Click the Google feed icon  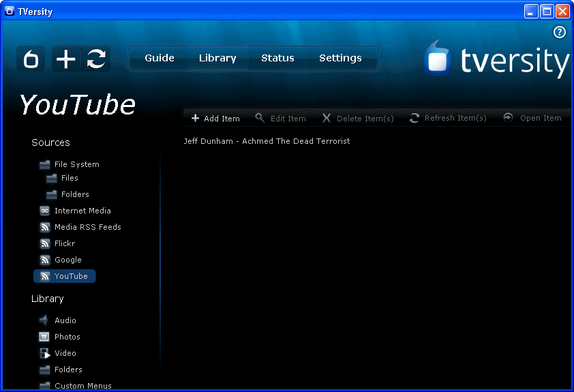point(45,260)
